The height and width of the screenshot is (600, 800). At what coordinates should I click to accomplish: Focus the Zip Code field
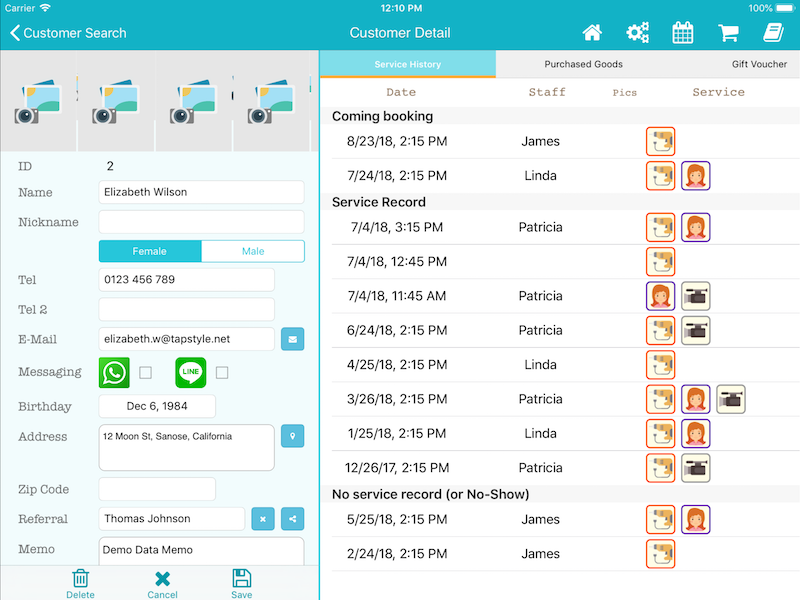tap(157, 489)
